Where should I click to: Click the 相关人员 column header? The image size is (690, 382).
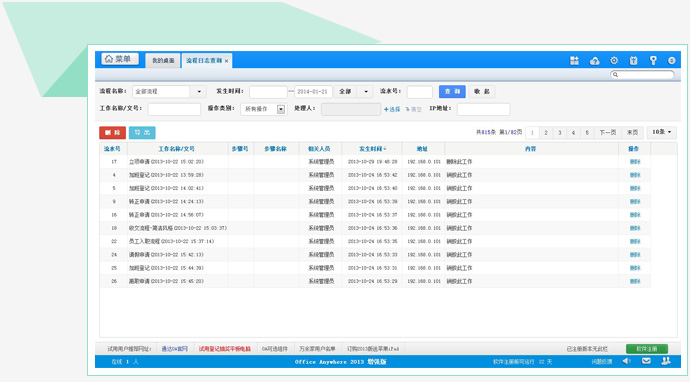click(x=319, y=149)
